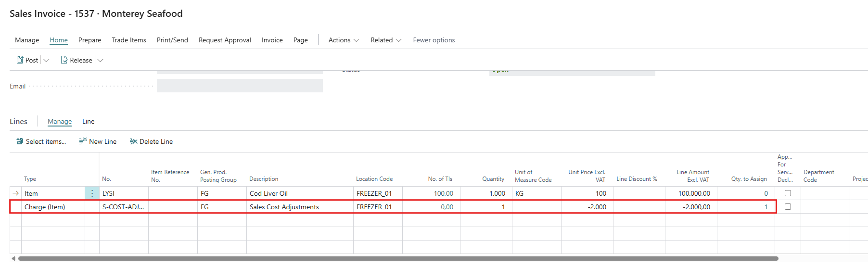Click the Post button
868x266 pixels.
[x=27, y=60]
